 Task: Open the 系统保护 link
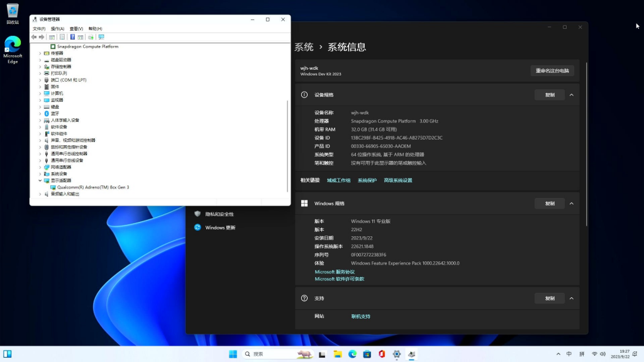point(367,180)
